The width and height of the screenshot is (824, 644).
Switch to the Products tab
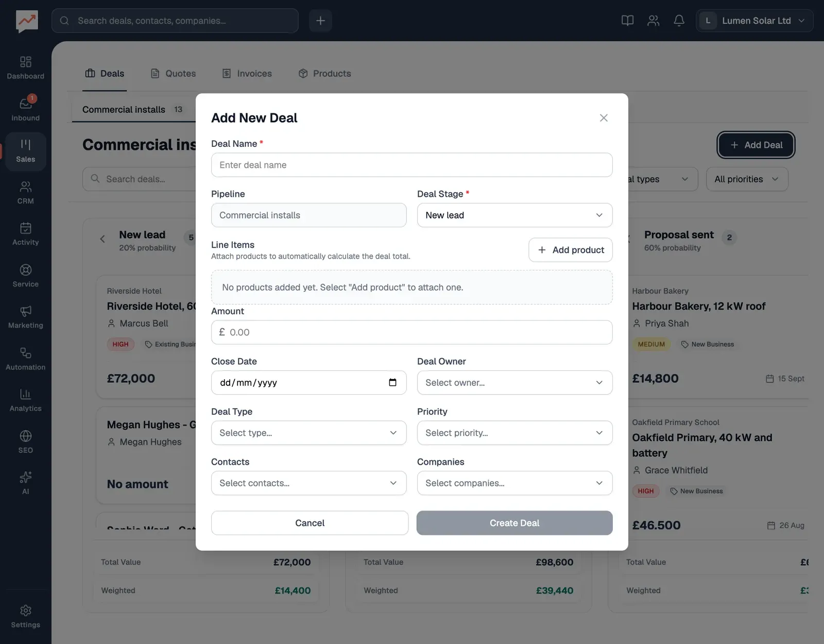324,73
